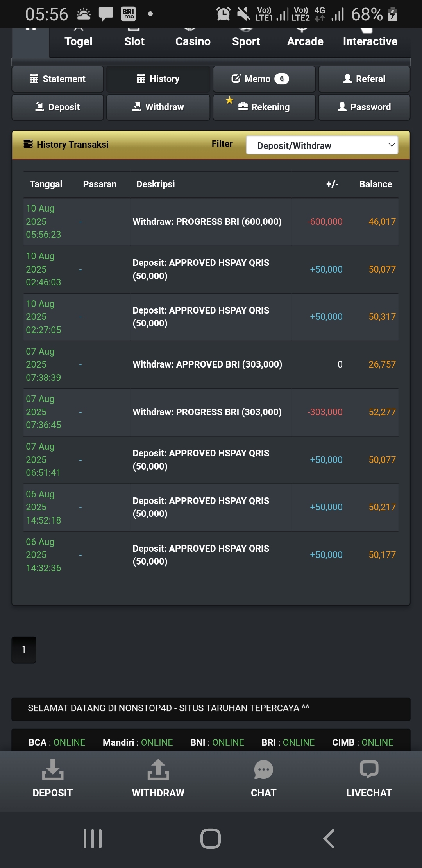
Task: Tap the Android home button
Action: tap(211, 839)
